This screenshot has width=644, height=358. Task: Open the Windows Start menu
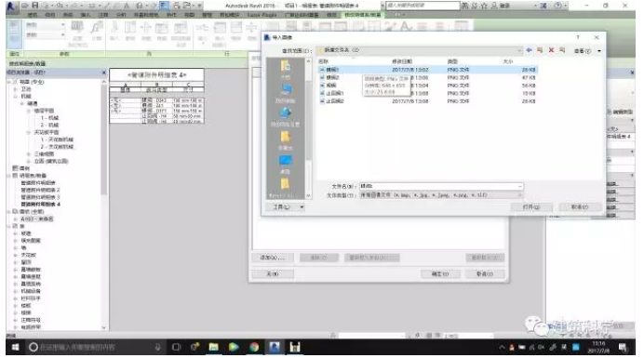tap(15, 347)
